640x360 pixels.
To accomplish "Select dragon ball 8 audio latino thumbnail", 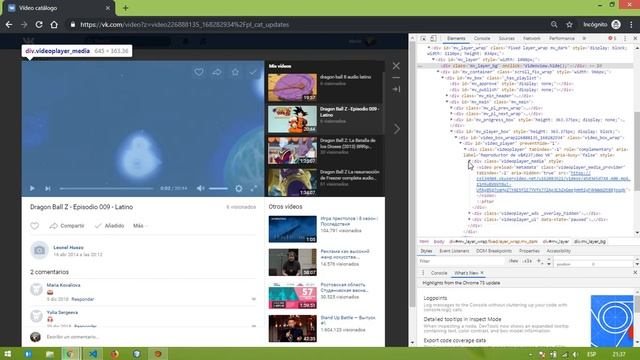I will click(292, 87).
